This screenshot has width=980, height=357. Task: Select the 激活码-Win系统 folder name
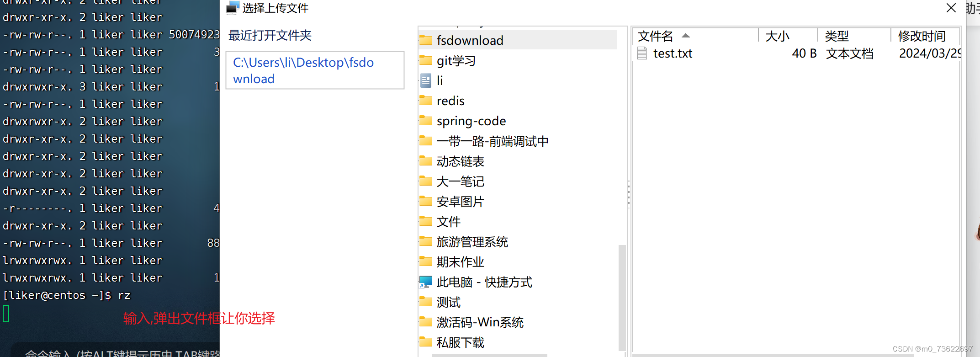[x=480, y=322]
